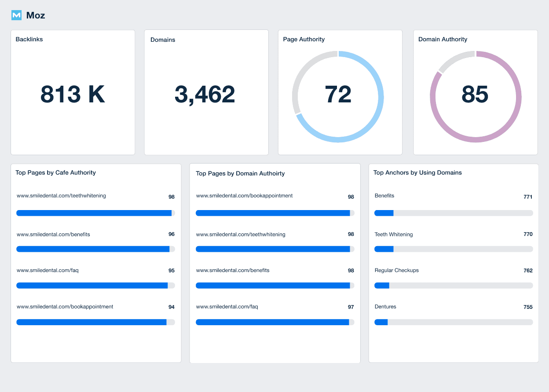The height and width of the screenshot is (392, 549).
Task: Click the score 98 next to teethwhitening
Action: pyautogui.click(x=171, y=197)
